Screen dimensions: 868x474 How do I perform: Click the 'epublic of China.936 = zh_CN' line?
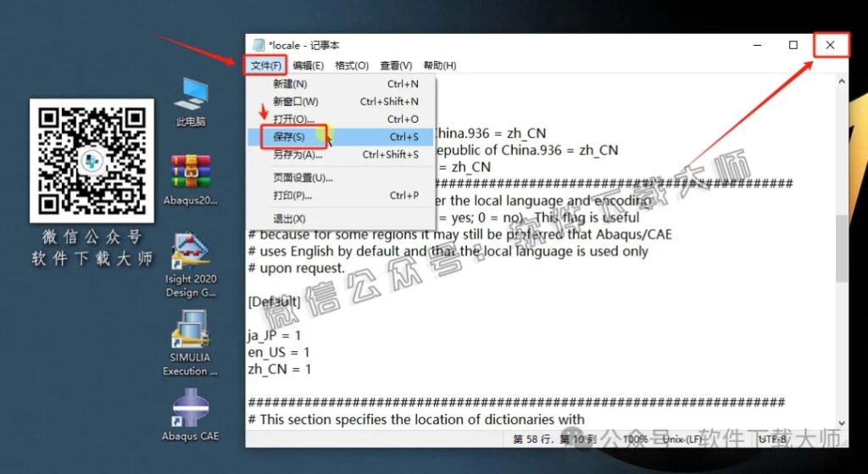(526, 150)
